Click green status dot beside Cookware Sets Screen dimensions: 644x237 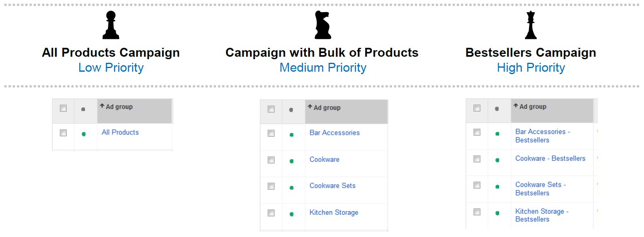point(292,188)
